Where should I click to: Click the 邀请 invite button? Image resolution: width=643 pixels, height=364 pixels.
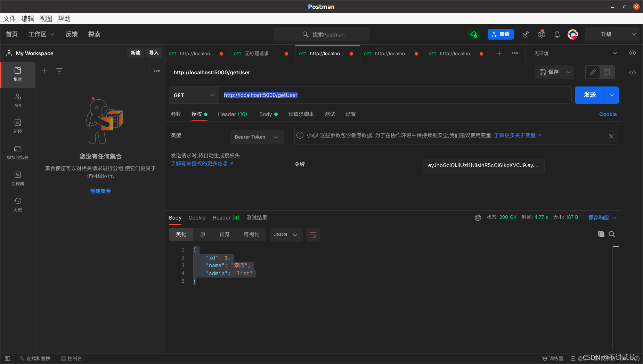pos(500,34)
